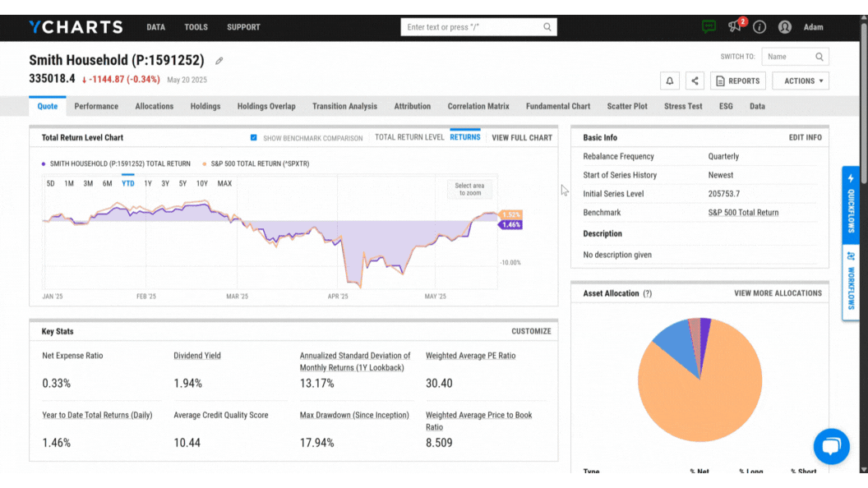The image size is (868, 488).
Task: Click the alert bell button
Action: [670, 81]
